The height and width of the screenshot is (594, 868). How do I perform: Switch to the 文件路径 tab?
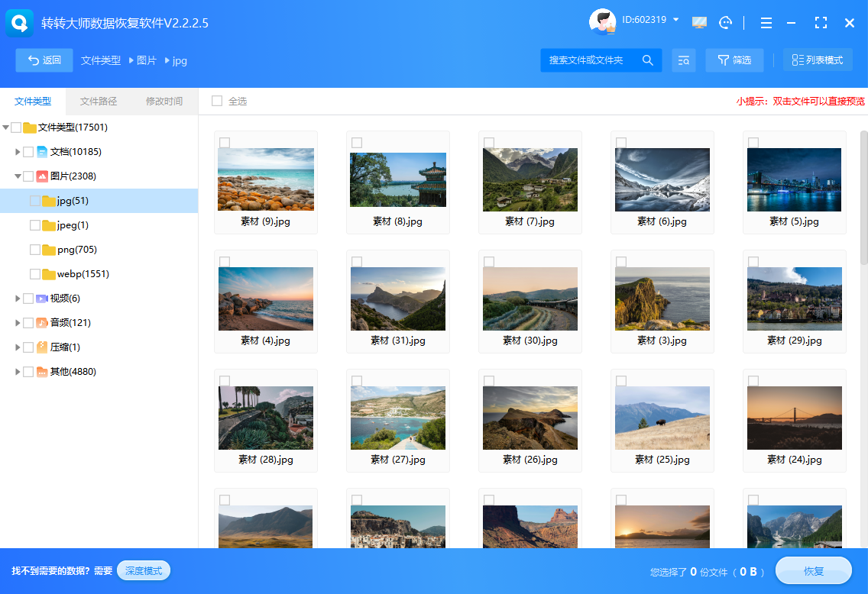tap(99, 101)
